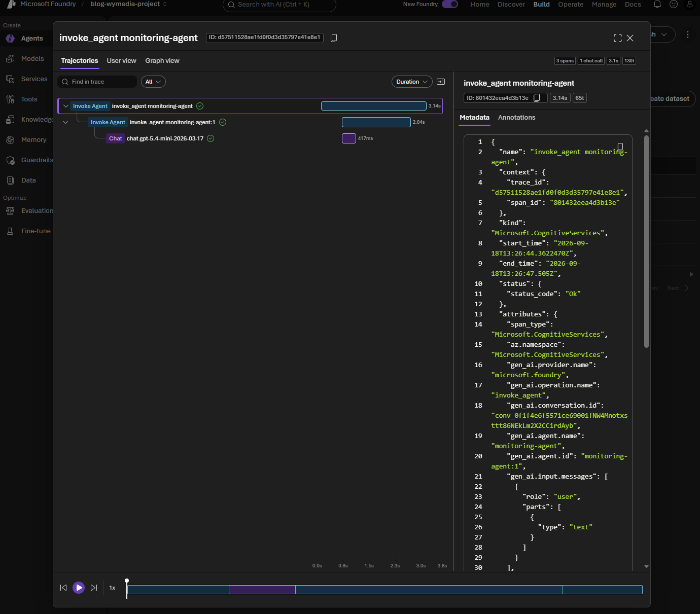Skip to next step in playback

pyautogui.click(x=94, y=588)
